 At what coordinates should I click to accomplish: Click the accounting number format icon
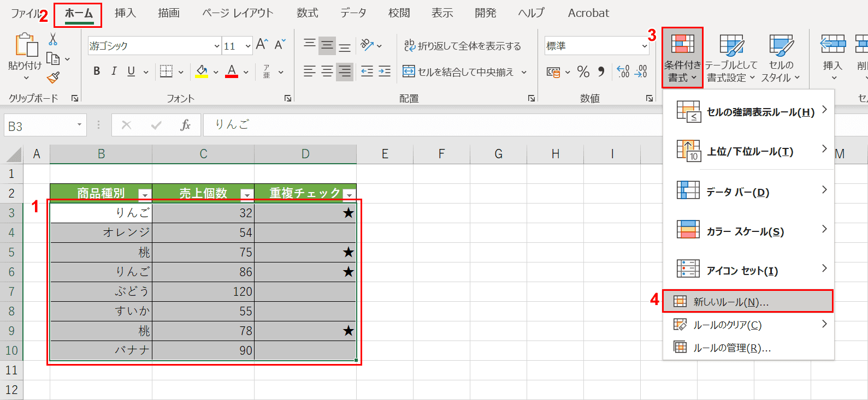pyautogui.click(x=553, y=71)
